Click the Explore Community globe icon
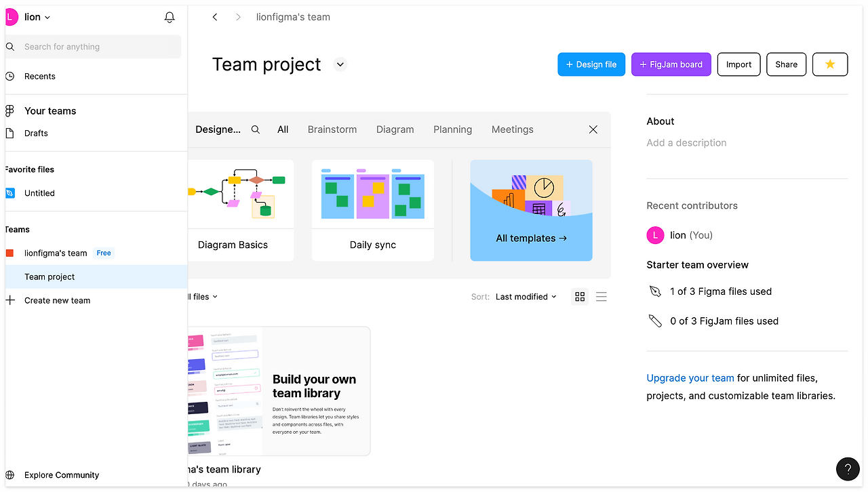Screen dimensions: 868x492 click(x=10, y=476)
